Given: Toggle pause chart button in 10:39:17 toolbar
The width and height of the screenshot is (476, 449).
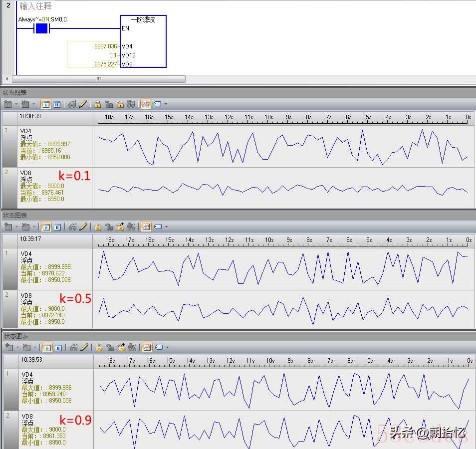Looking at the screenshot, I should click(x=57, y=227).
